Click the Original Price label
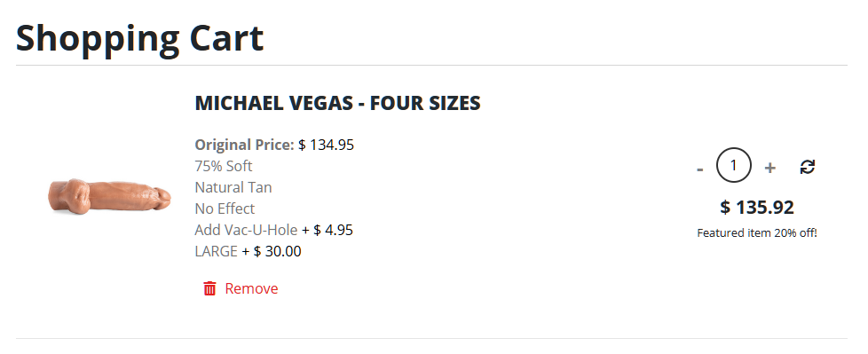 [245, 145]
